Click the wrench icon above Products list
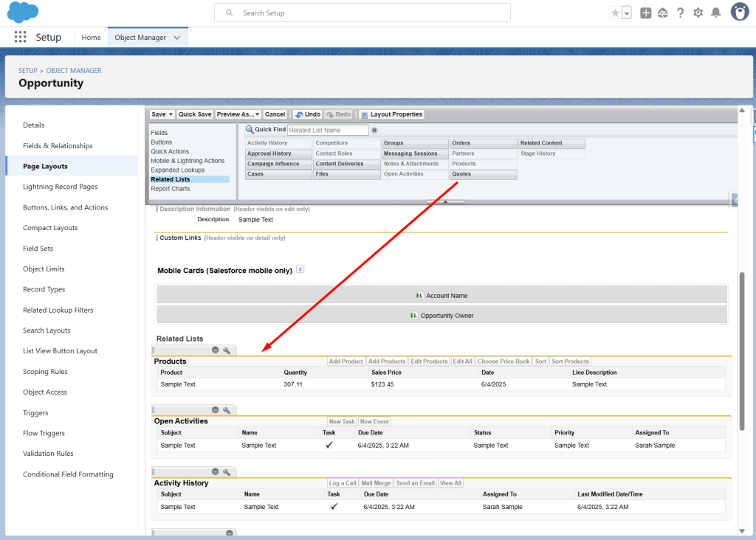This screenshot has width=756, height=540. 227,350
